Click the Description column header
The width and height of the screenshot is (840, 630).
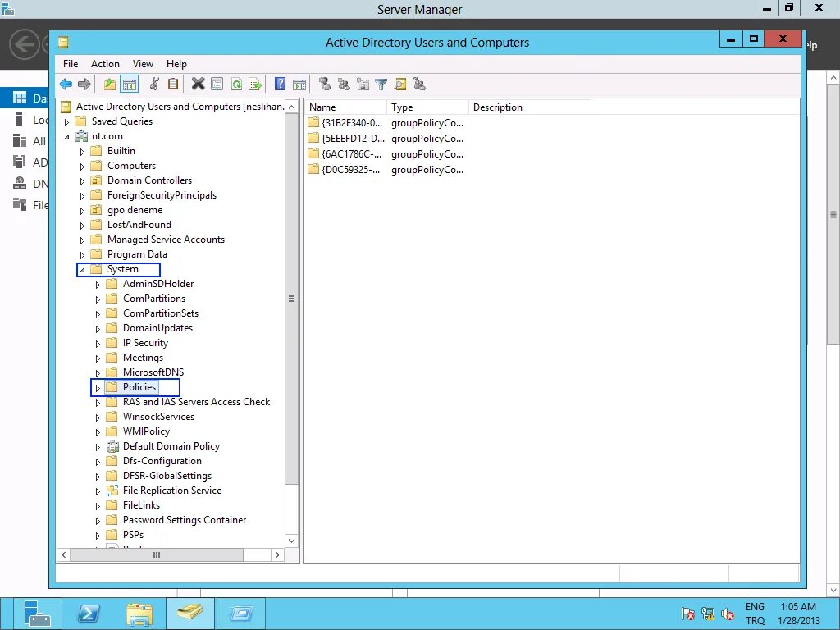pos(529,107)
